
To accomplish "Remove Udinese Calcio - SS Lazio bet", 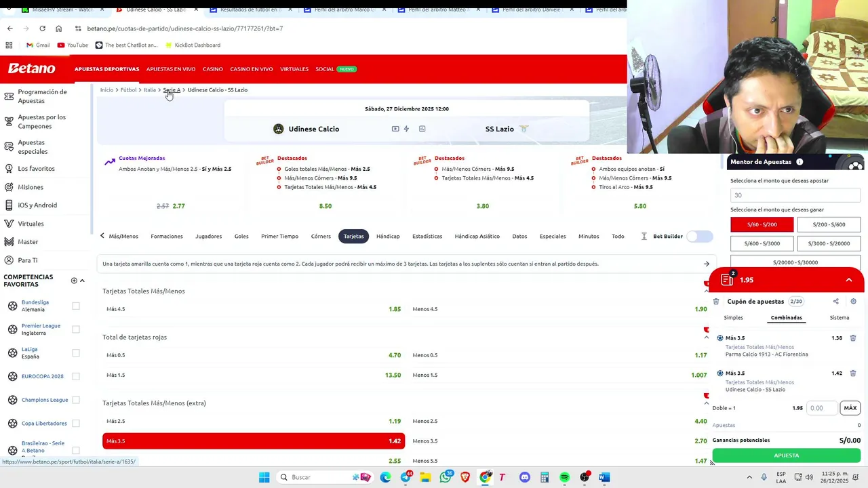I will (x=853, y=373).
